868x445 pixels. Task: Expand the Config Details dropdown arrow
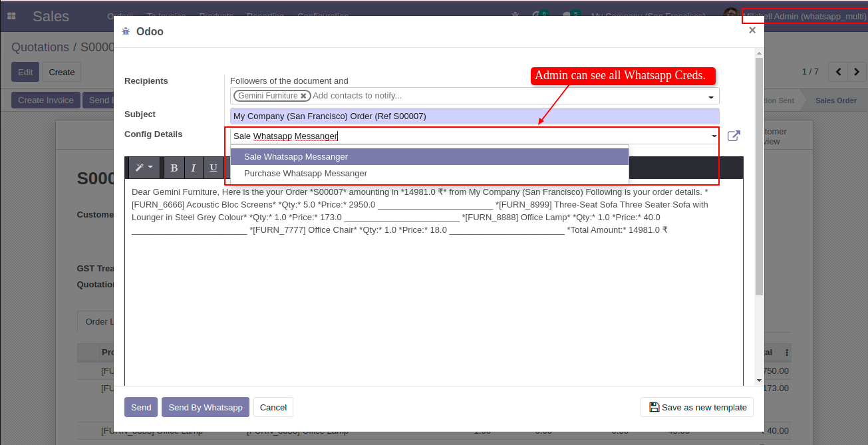tap(714, 136)
